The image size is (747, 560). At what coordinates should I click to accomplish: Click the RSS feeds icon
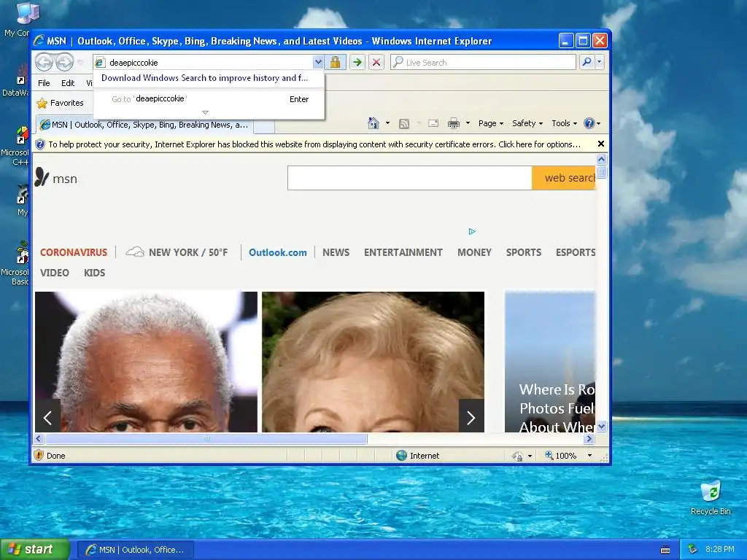(x=404, y=124)
